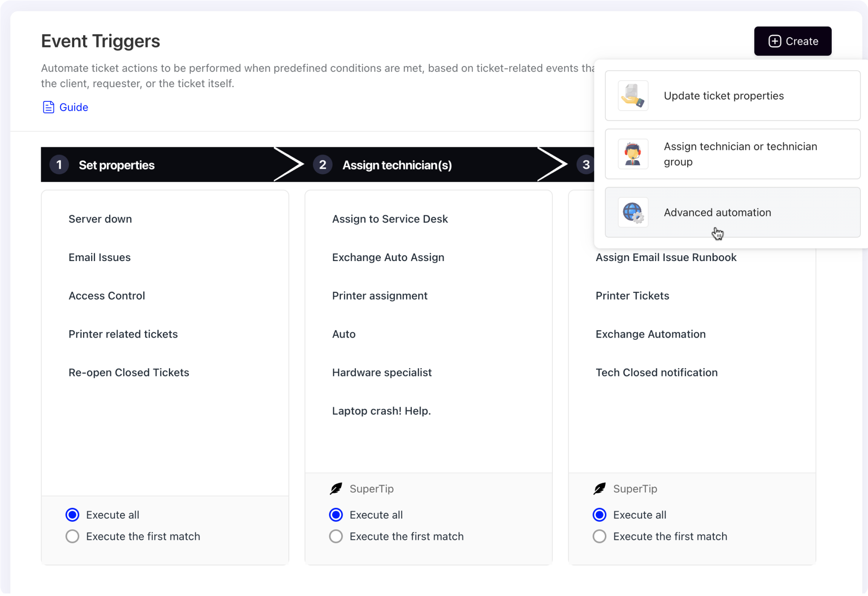Click the plus icon inside the Create button
The width and height of the screenshot is (868, 596).
point(774,41)
